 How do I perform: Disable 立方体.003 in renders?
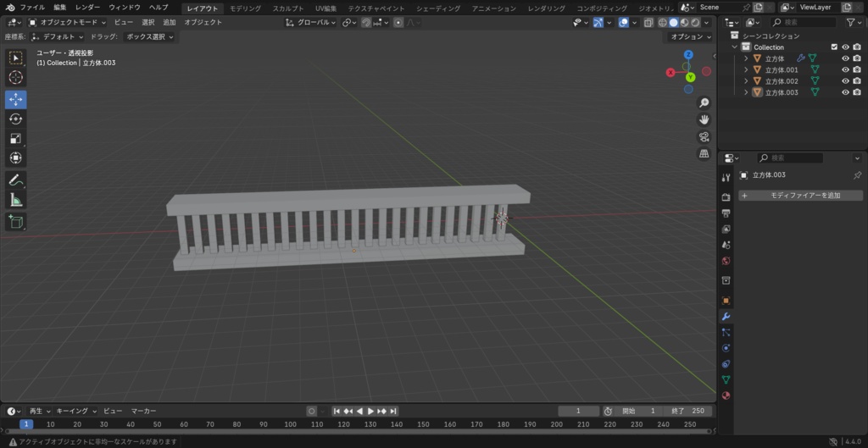[x=857, y=92]
